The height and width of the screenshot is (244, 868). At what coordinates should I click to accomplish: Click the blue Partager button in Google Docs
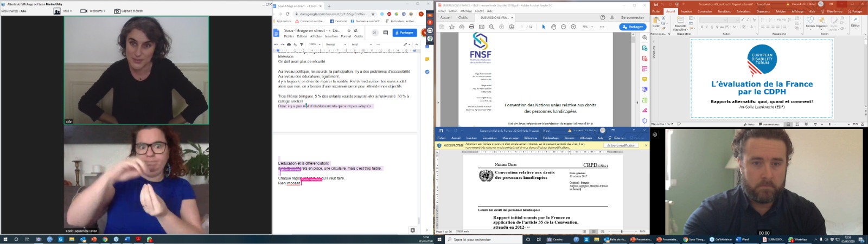pos(405,33)
